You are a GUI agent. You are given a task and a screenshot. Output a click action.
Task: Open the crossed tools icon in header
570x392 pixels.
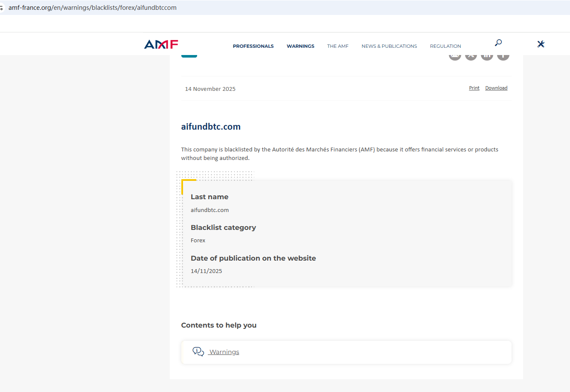(x=541, y=44)
